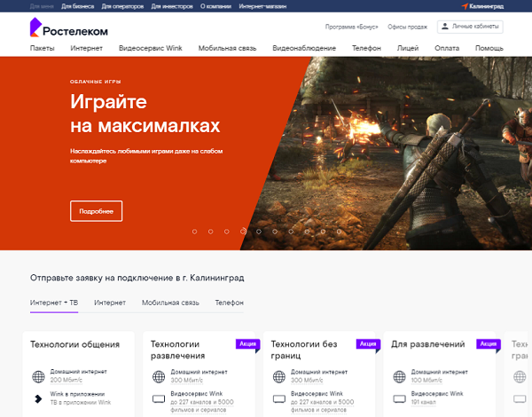This screenshot has width=532, height=417.
Task: Click the location arrow icon beside Калининград
Action: click(466, 6)
